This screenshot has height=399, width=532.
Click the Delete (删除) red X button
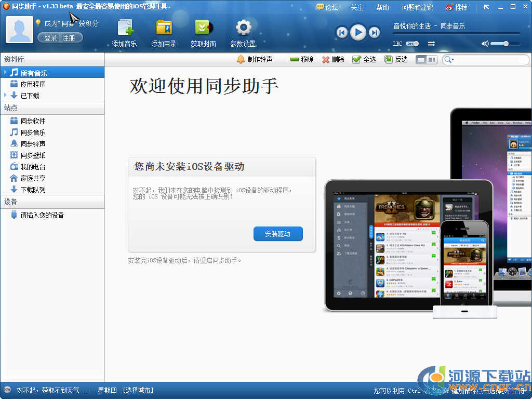coord(333,59)
